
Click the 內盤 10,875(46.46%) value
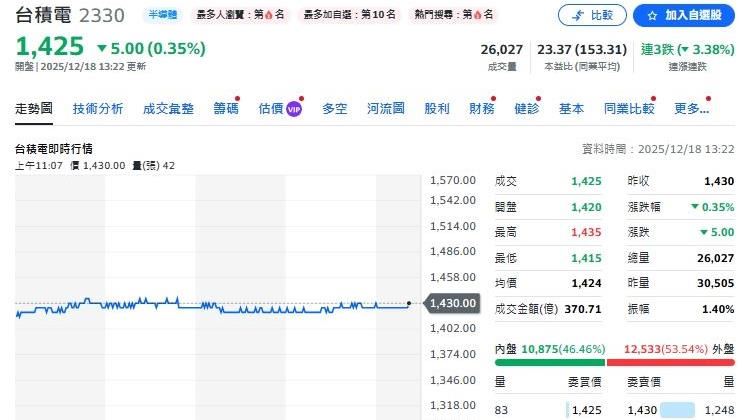563,349
